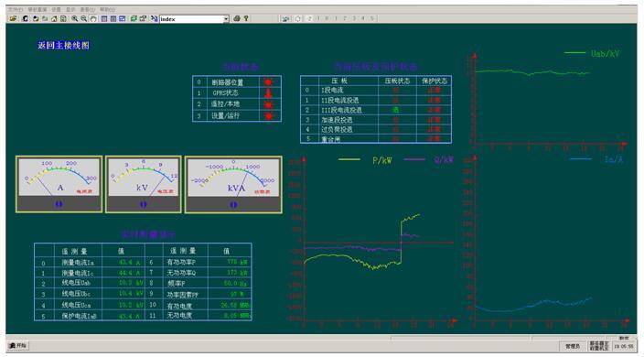Click the home icon in toolbar
The width and height of the screenshot is (644, 357).
[x=54, y=18]
